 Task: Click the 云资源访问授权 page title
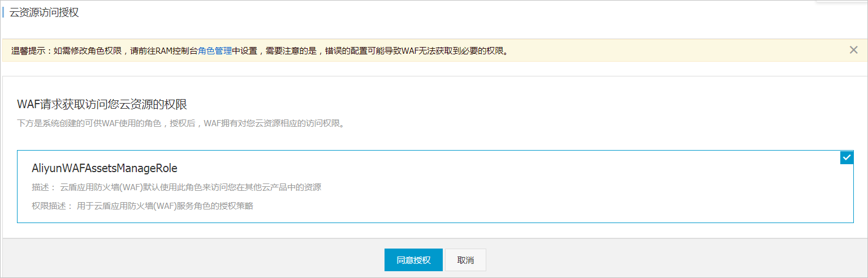(x=44, y=12)
